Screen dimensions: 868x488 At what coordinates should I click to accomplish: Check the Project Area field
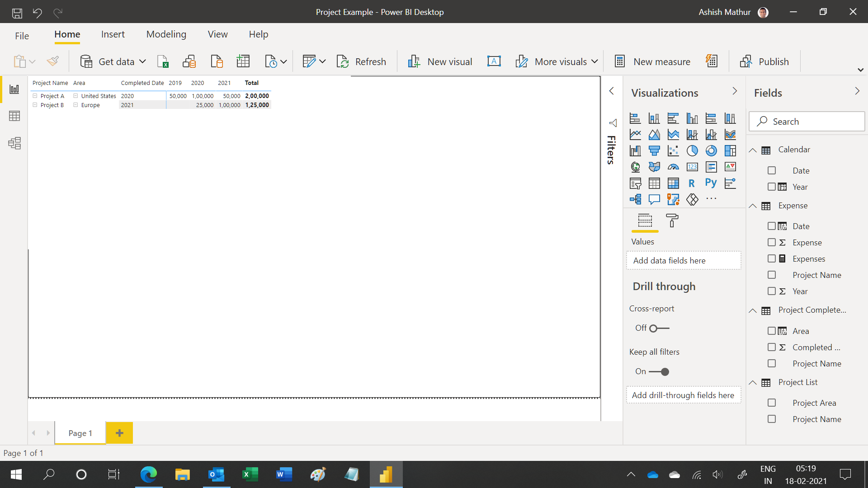click(x=772, y=403)
